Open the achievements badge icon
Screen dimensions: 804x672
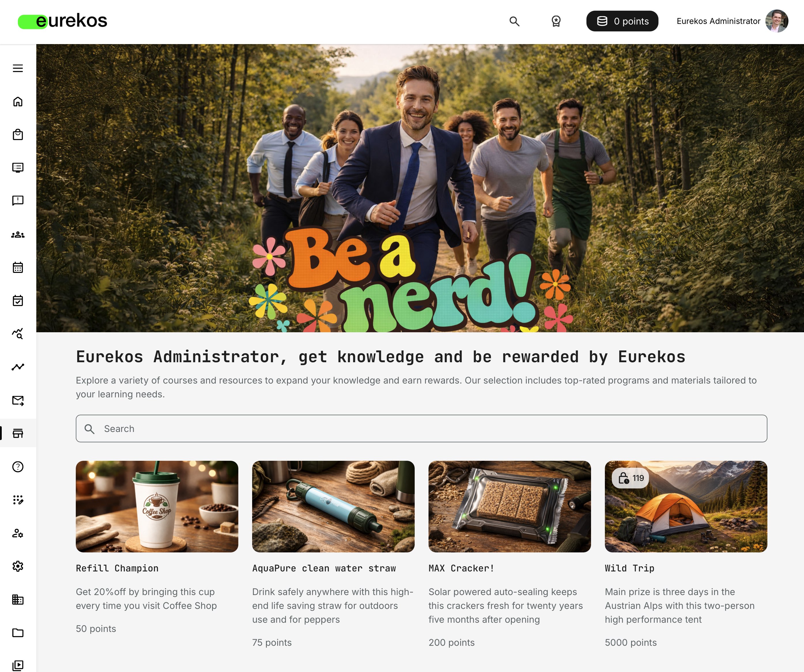click(556, 21)
